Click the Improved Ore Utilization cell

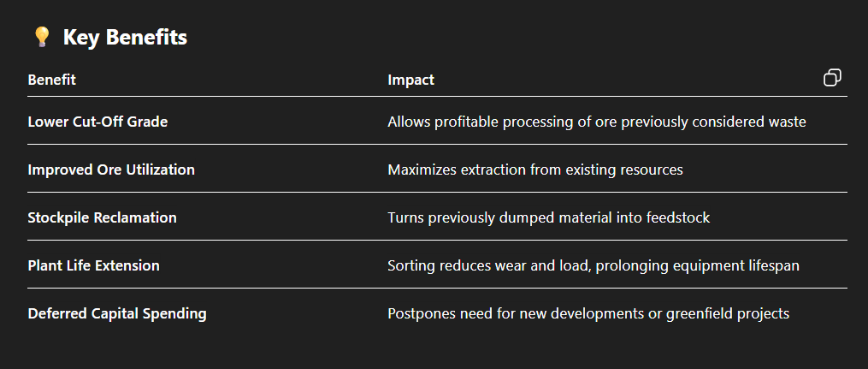point(111,170)
